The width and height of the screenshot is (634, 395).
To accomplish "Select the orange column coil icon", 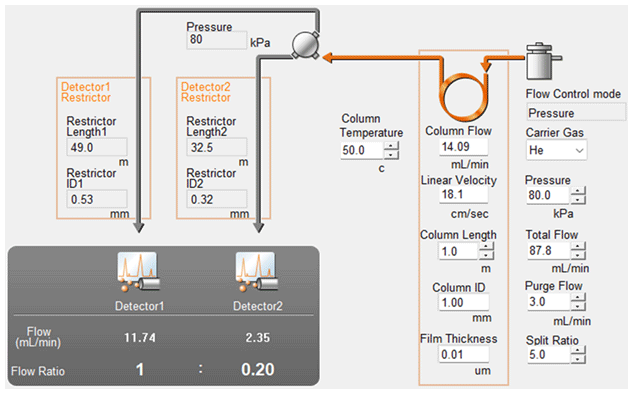I will 463,96.
